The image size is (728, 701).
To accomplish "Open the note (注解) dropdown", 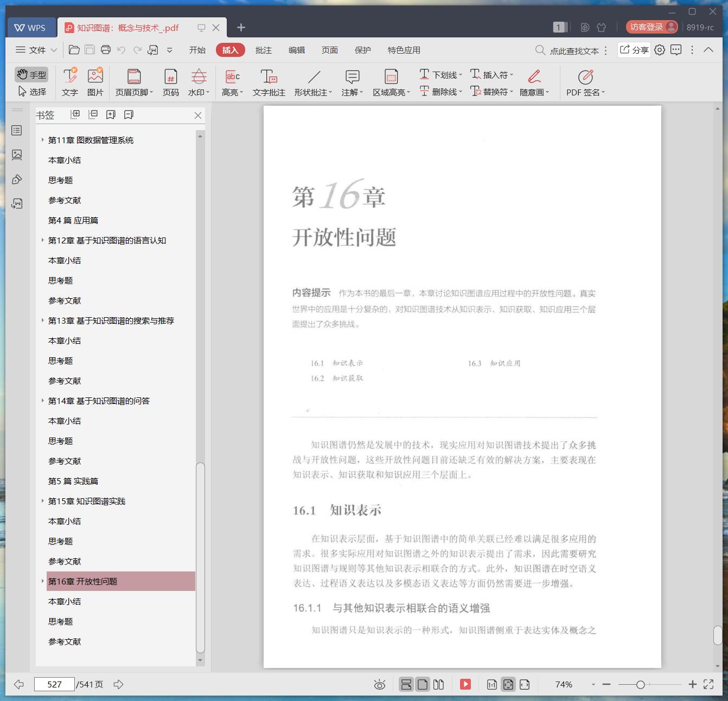I will pyautogui.click(x=352, y=82).
